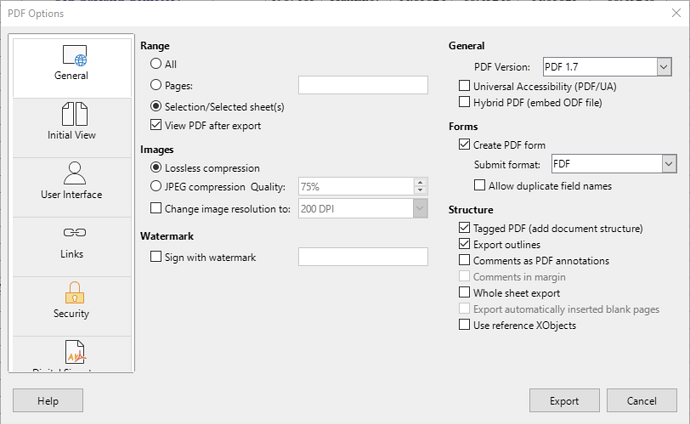Open the Initial View pages icon
The image size is (690, 424).
(x=75, y=114)
